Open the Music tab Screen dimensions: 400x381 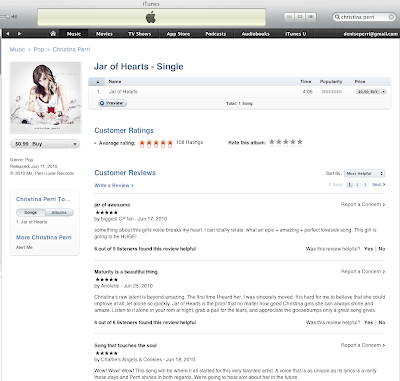pos(74,34)
